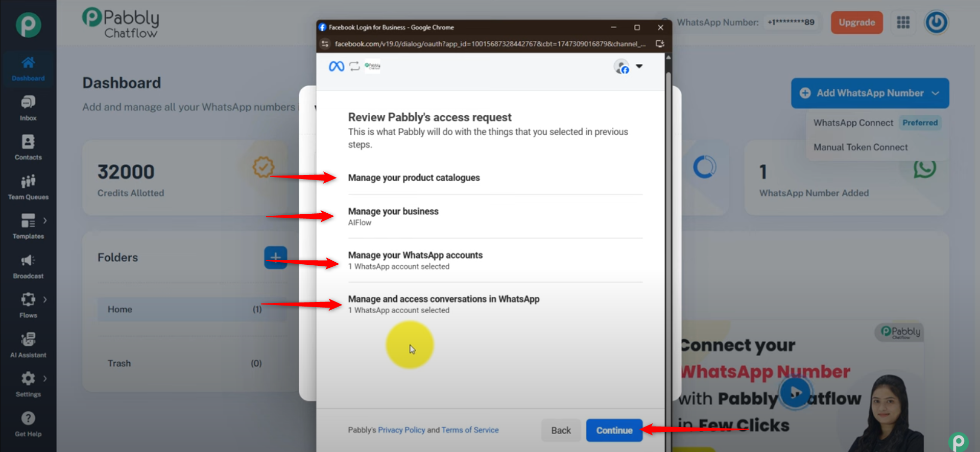Open Flows in the sidebar
Viewport: 980px width, 452px height.
pyautogui.click(x=28, y=306)
